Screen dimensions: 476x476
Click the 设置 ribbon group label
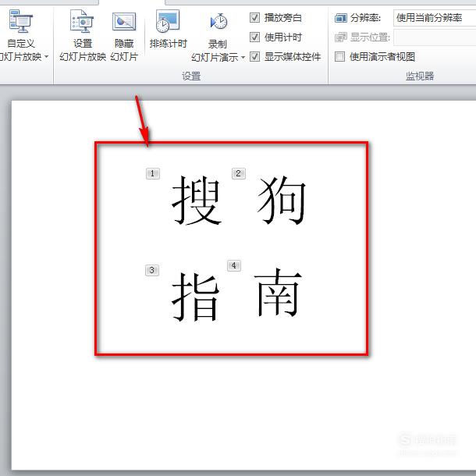click(191, 76)
